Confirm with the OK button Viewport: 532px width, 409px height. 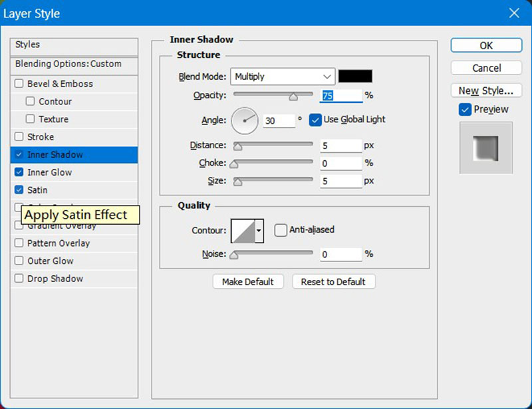pos(486,45)
